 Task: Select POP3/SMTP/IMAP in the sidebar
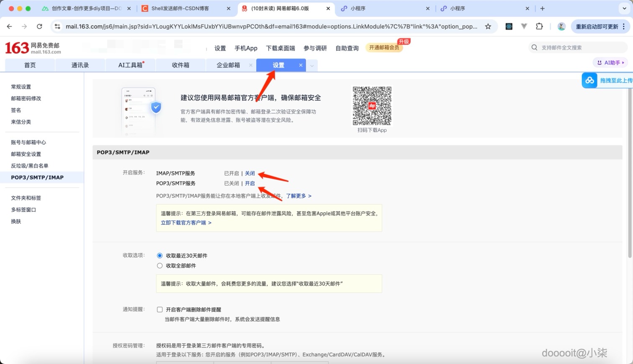(x=39, y=177)
